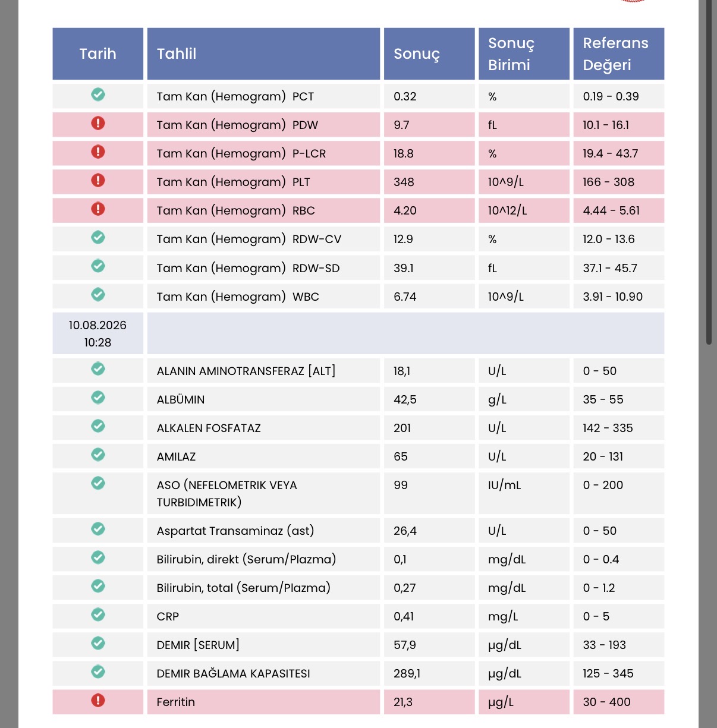The width and height of the screenshot is (717, 728).
Task: Click the green check icon for CRP
Action: [x=98, y=614]
